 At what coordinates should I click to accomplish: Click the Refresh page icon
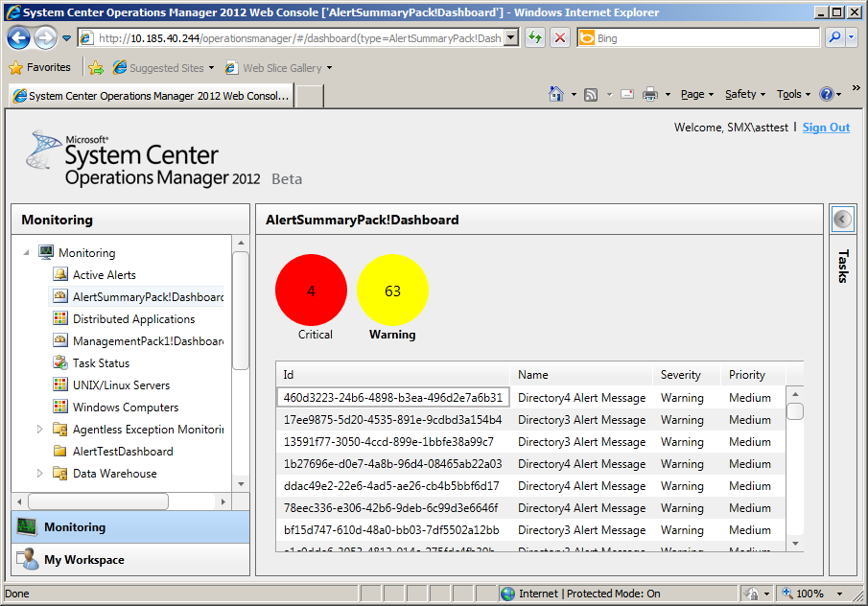535,37
